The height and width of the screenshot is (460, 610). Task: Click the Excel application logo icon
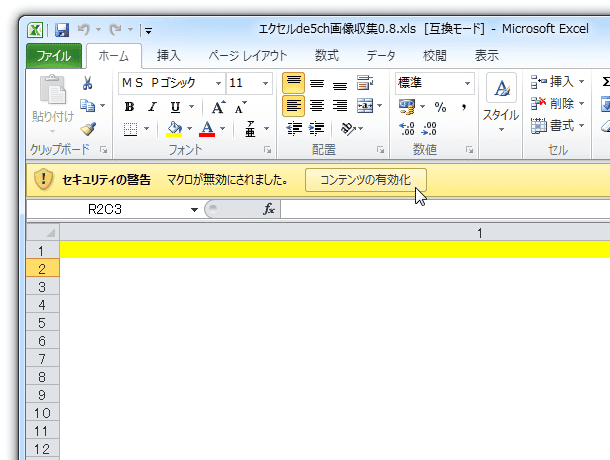pos(35,30)
